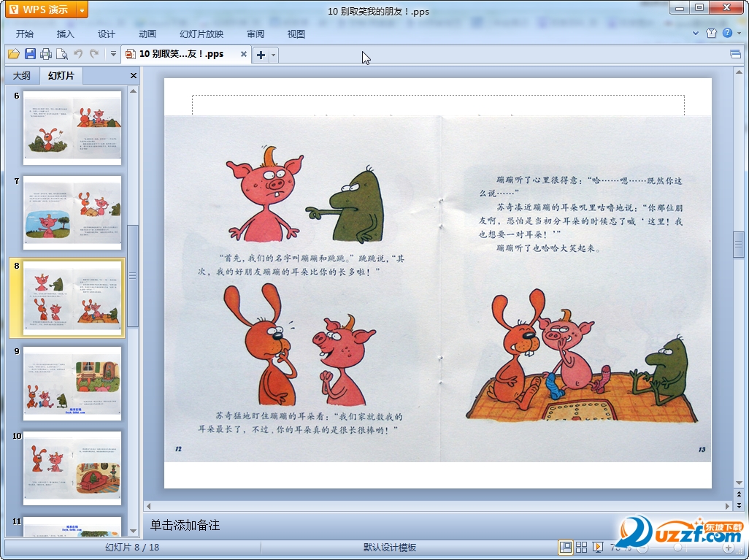
Task: Click the slide image on the canvas
Action: tap(438, 288)
